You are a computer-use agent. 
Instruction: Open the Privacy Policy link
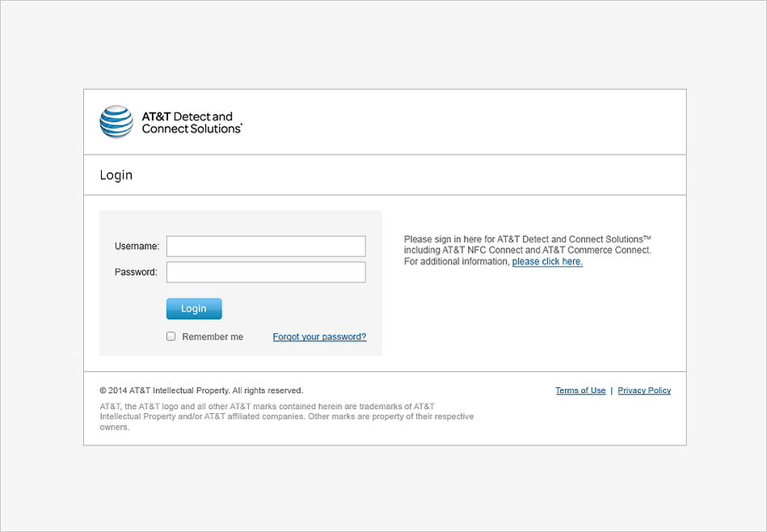644,390
